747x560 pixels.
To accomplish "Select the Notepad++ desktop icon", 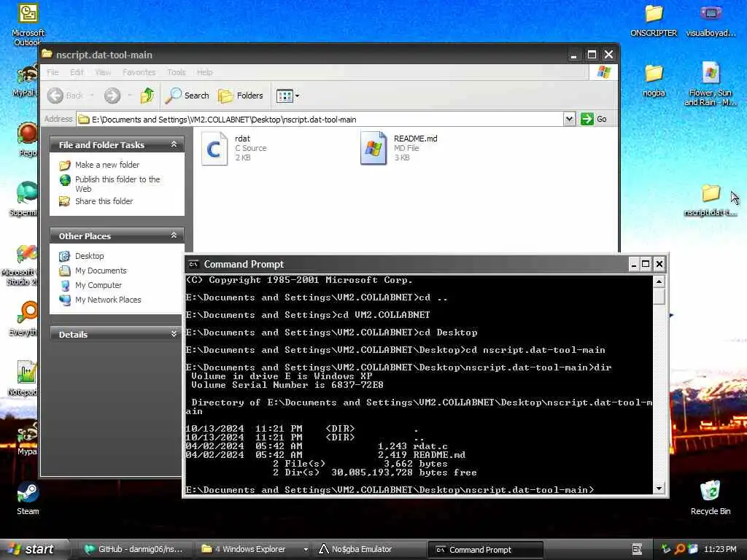I will coord(25,378).
